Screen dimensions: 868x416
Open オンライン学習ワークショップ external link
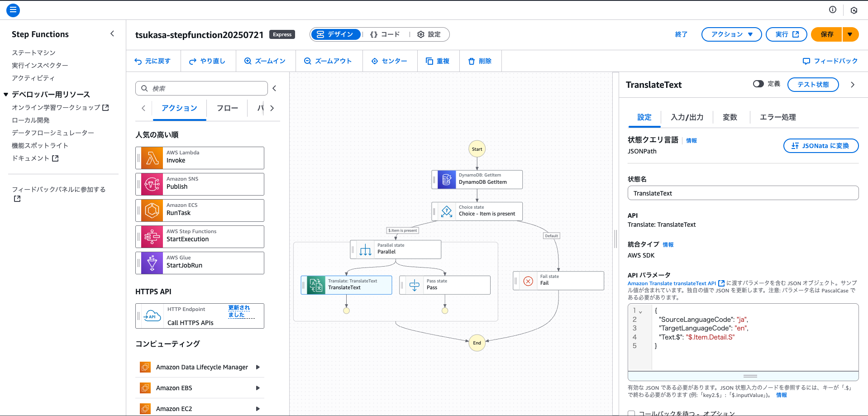pyautogui.click(x=60, y=107)
